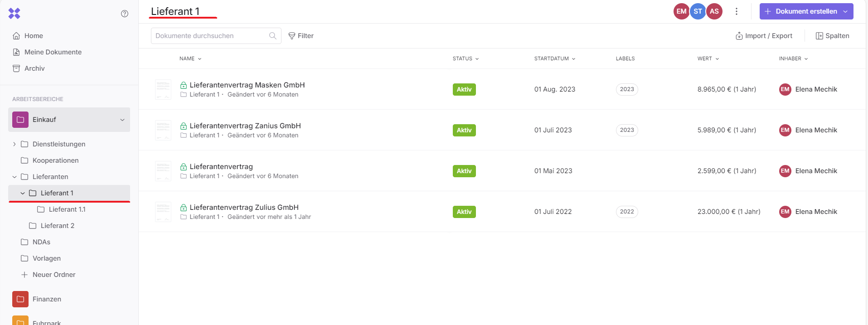
Task: Open the Archiv section
Action: coord(34,68)
